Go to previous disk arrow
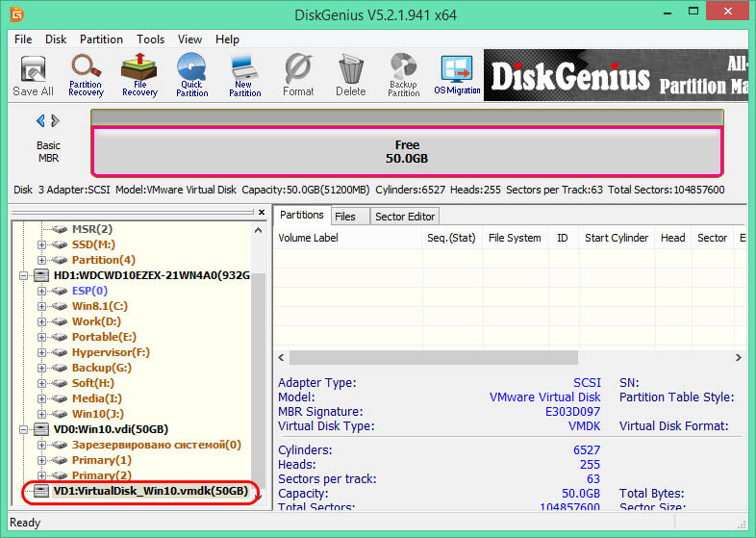756x538 pixels. (40, 120)
